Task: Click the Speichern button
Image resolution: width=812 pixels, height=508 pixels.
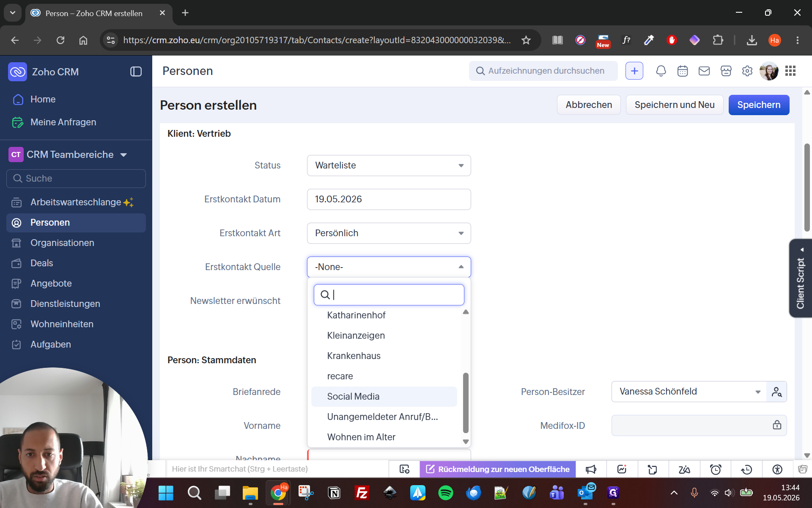Action: pyautogui.click(x=759, y=105)
